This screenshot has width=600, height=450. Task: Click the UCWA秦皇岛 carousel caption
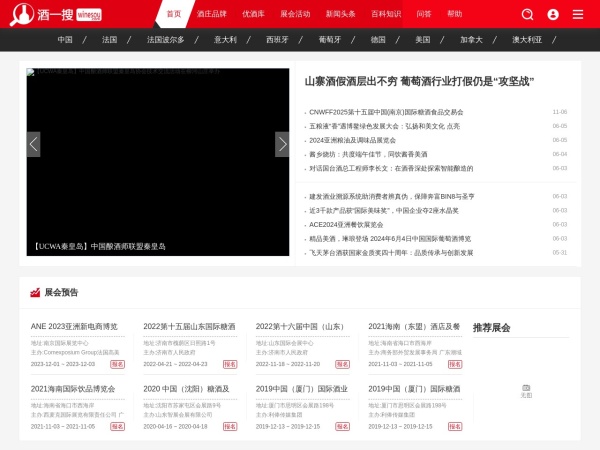[x=99, y=246]
